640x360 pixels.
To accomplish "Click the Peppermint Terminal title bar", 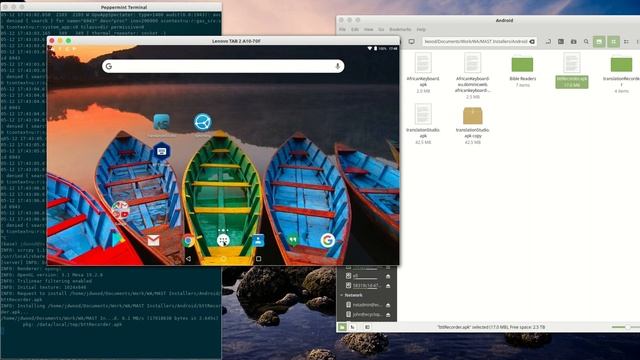I will click(x=111, y=7).
